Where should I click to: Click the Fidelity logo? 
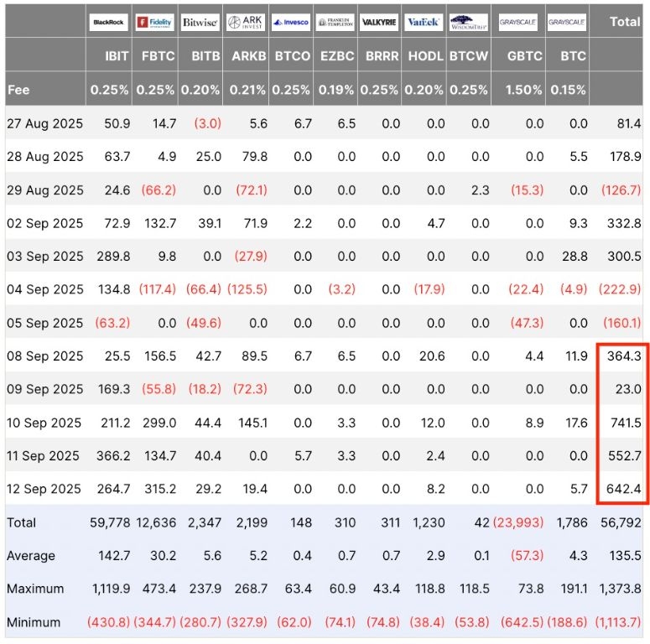tap(154, 23)
